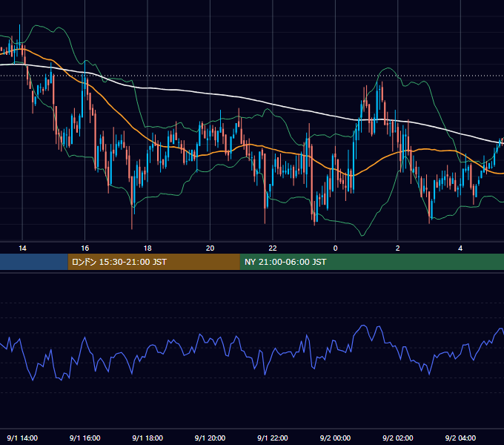Click the 9/1 18:00 label on oscillator axis
Image resolution: width=504 pixels, height=445 pixels.
(147, 438)
